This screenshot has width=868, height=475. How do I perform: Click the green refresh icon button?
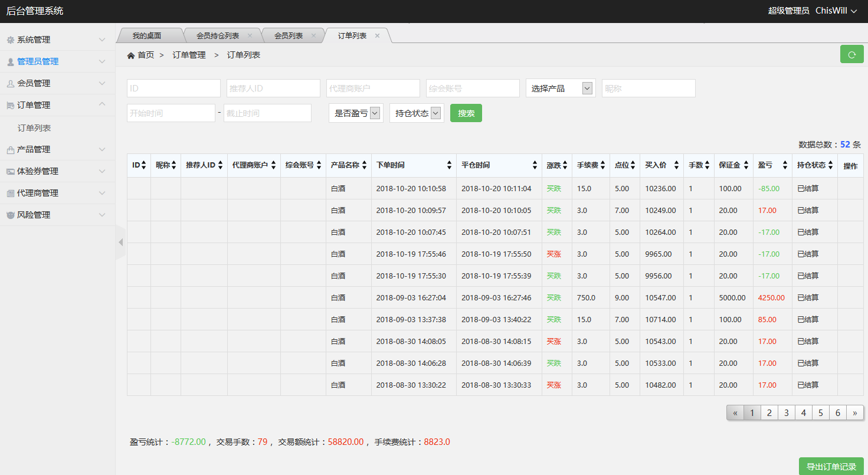click(851, 54)
